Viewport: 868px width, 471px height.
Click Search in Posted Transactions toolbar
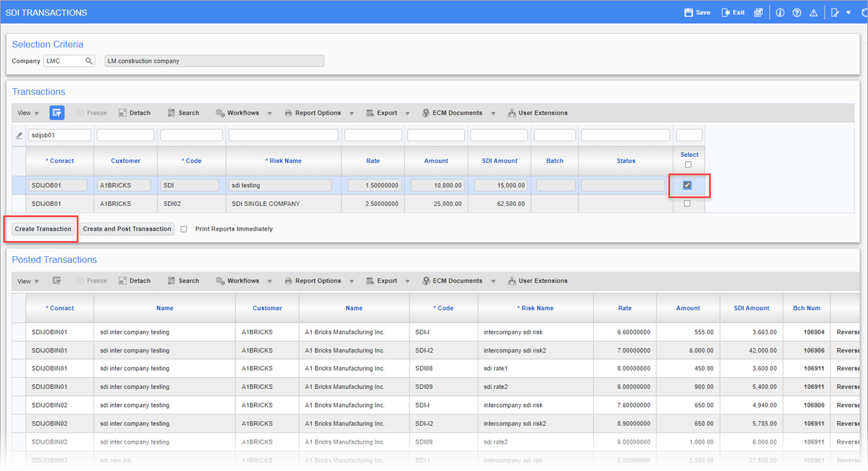click(184, 281)
